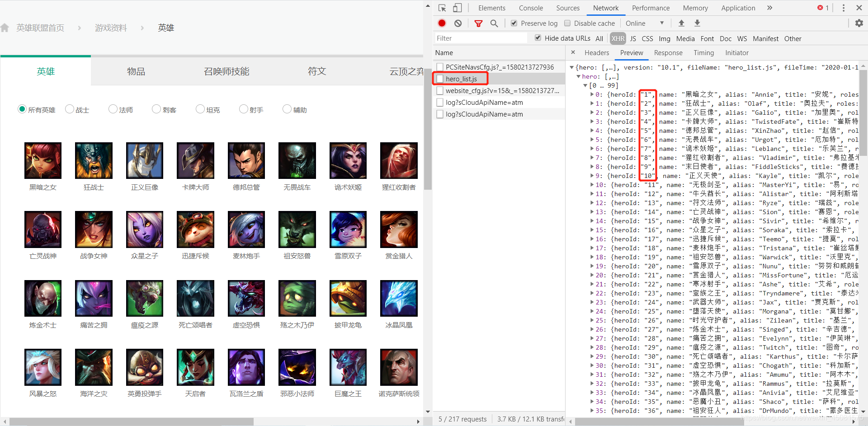Filter requests by XHR type

coord(618,38)
